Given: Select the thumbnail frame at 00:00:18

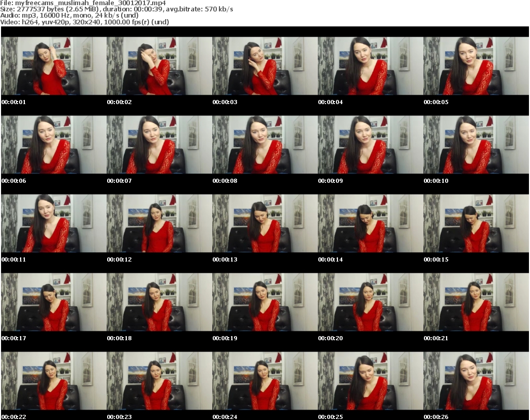Looking at the screenshot, I should [159, 302].
